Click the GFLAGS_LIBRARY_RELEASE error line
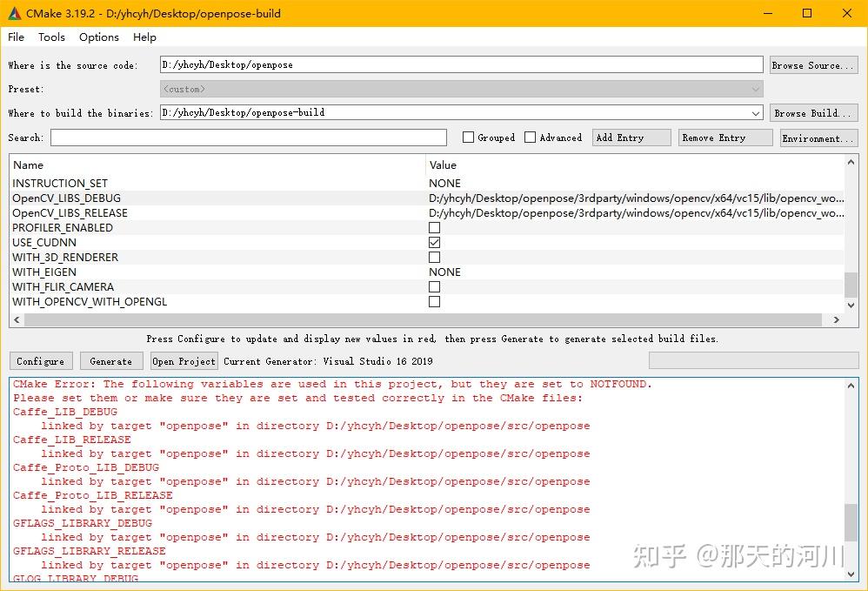The width and height of the screenshot is (868, 591). [89, 551]
